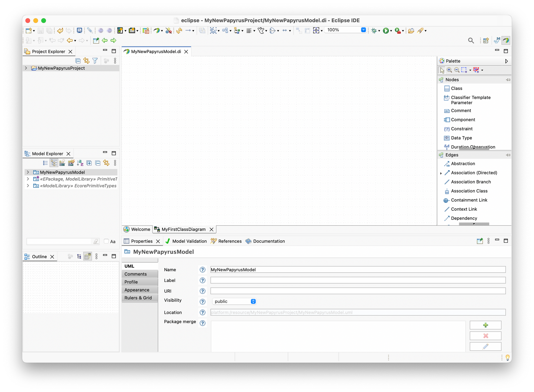Click the Collapse All icon in Project Explorer
534x392 pixels.
pos(78,61)
